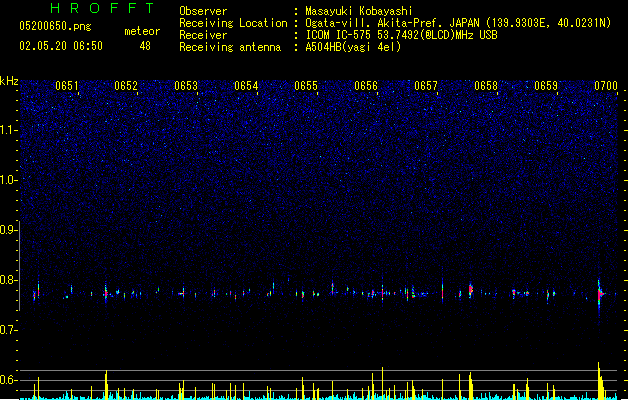629x400 pixels.
Task: Click the 0654 time marker
Action: (x=246, y=86)
